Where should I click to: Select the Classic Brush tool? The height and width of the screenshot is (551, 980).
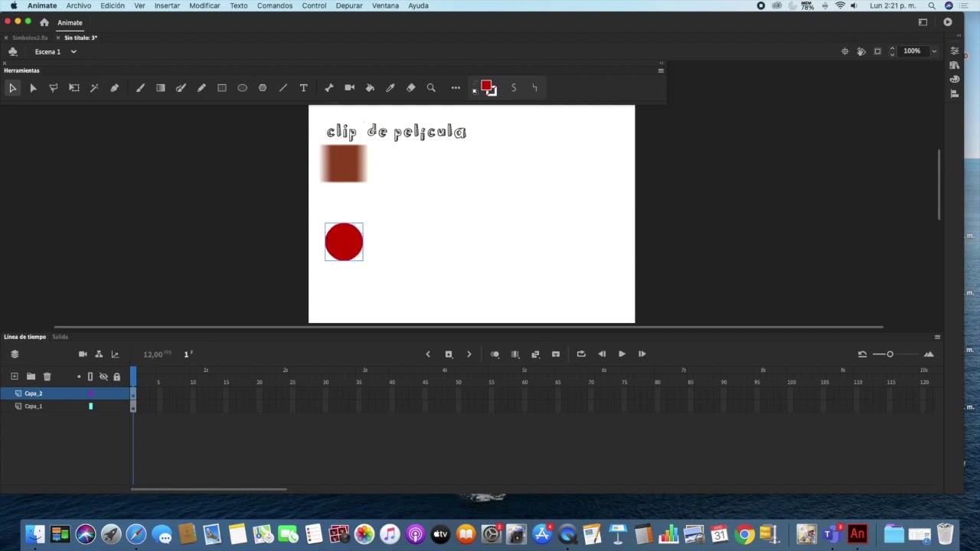[x=181, y=88]
